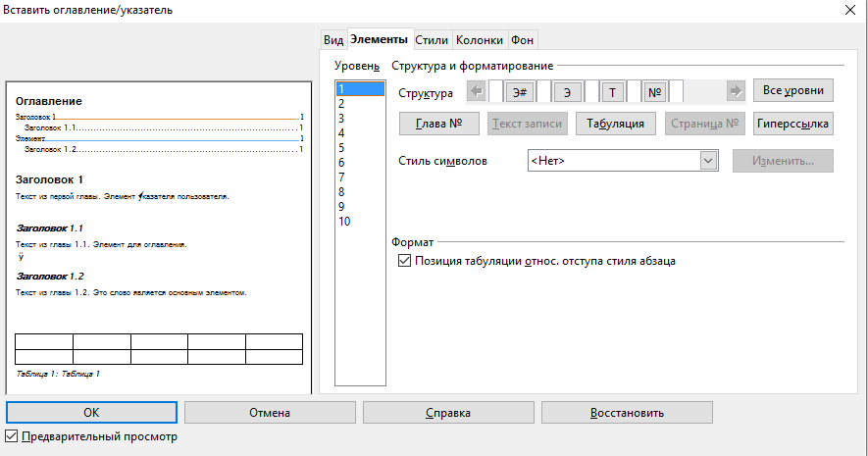Disable the Предварительный просмотр checkbox

click(x=12, y=435)
